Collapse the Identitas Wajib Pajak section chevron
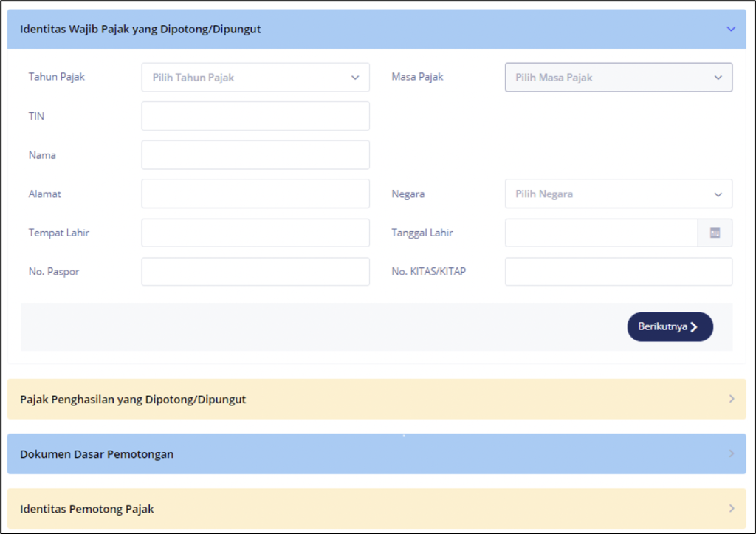The image size is (756, 534). pos(731,30)
